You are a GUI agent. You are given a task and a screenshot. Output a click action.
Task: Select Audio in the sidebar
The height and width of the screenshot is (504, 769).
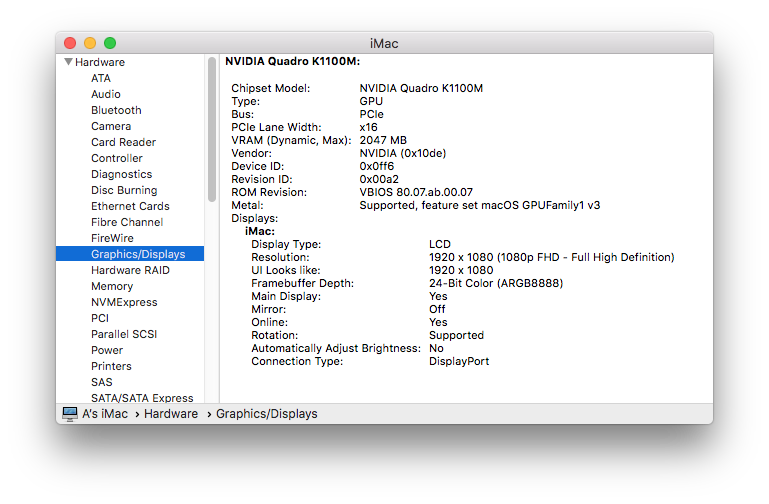pos(105,94)
